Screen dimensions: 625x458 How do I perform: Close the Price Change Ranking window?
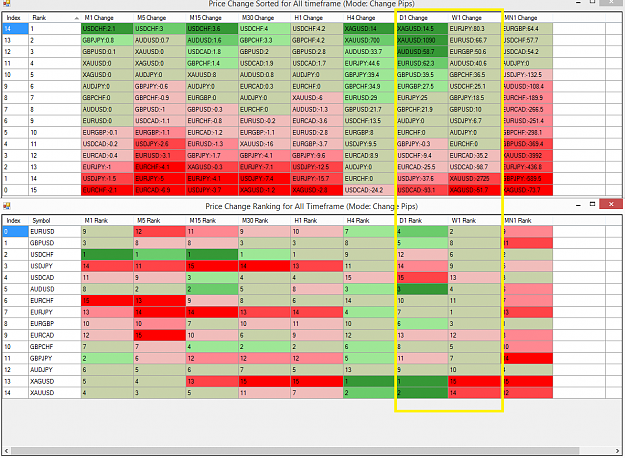611,204
